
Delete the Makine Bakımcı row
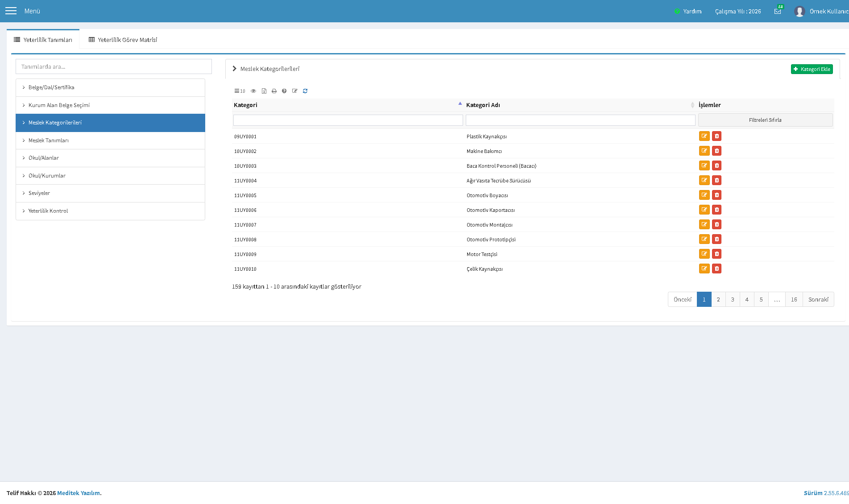coord(716,151)
